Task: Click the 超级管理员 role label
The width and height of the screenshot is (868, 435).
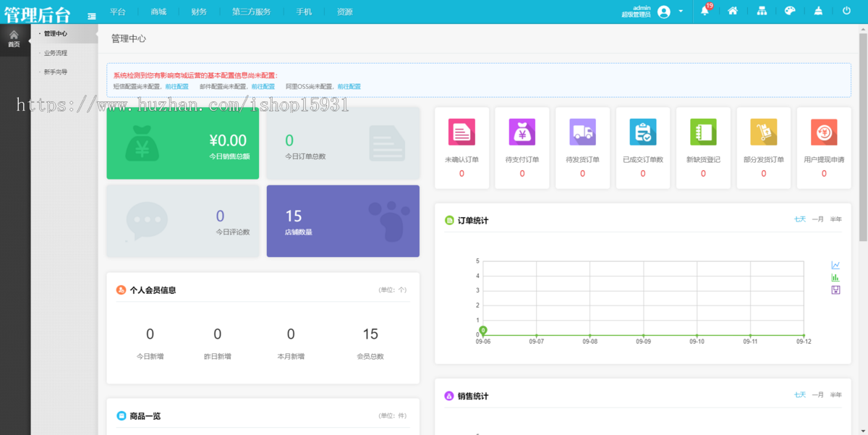Action: click(636, 14)
